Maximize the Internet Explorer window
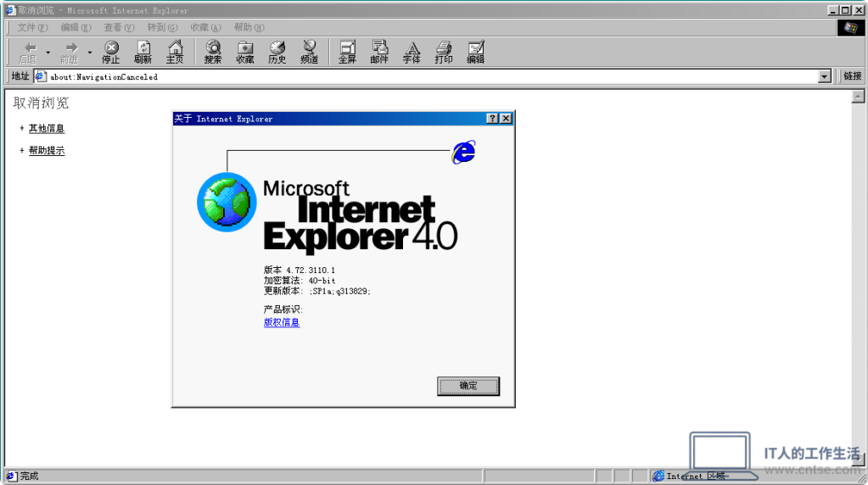Viewport: 868px width, 485px height. coord(846,10)
